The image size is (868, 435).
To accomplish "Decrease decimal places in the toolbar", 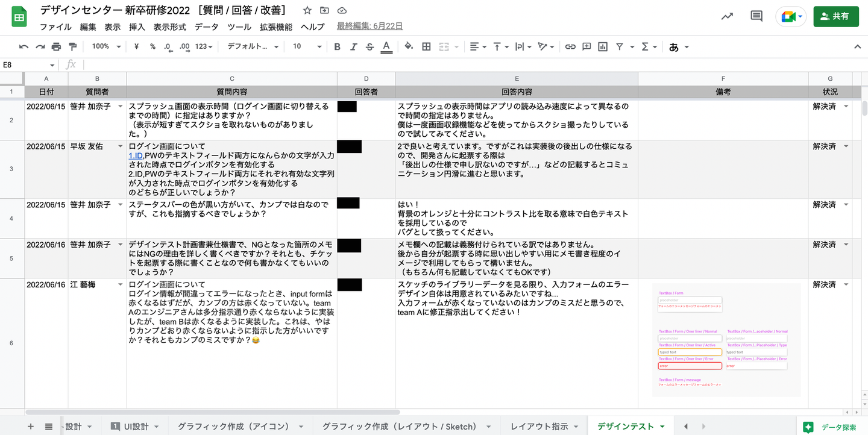I will tap(168, 46).
